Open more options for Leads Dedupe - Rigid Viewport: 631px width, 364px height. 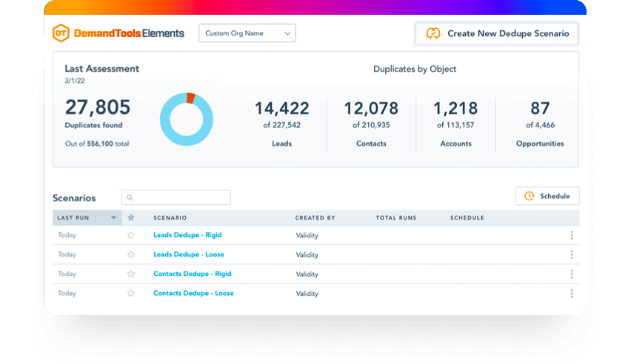pyautogui.click(x=572, y=235)
